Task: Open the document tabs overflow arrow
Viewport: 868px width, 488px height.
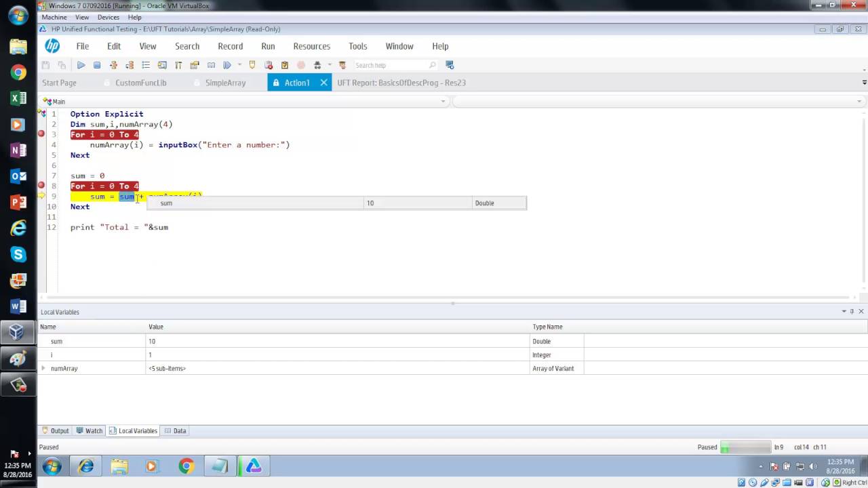Action: [864, 83]
